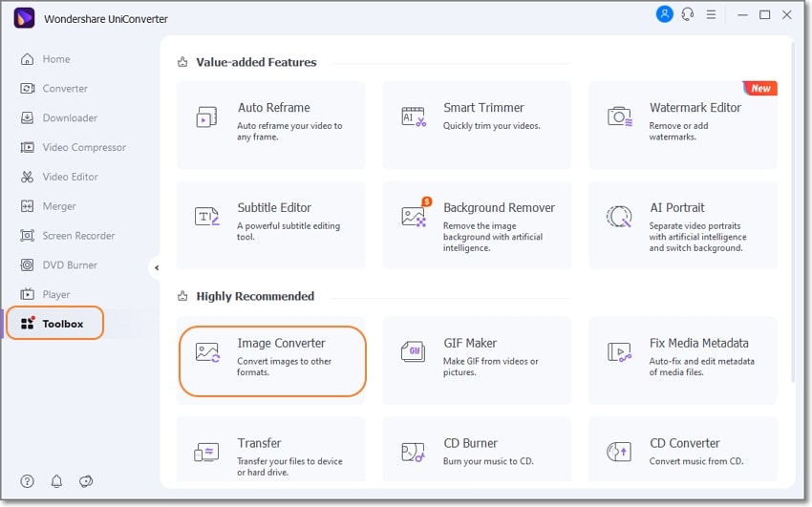Screen dimensions: 812x507
Task: Click the thumbs-up icon beside Value-added Features
Action: 182,62
